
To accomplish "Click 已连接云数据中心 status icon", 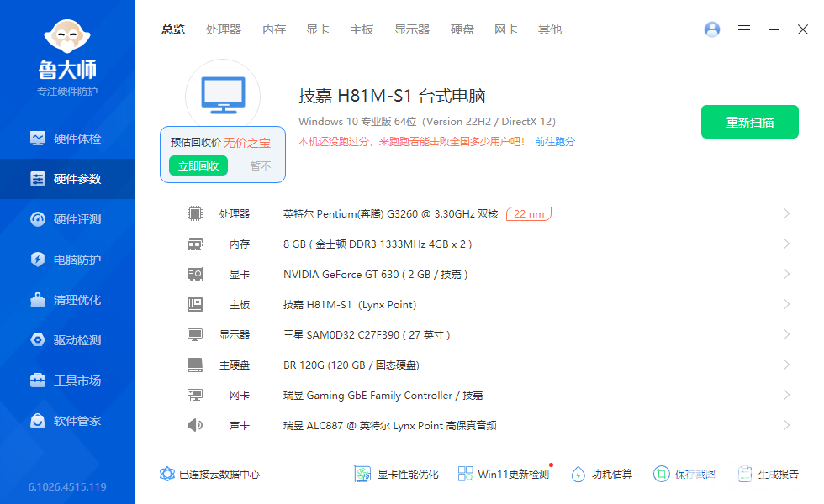I will [x=167, y=474].
